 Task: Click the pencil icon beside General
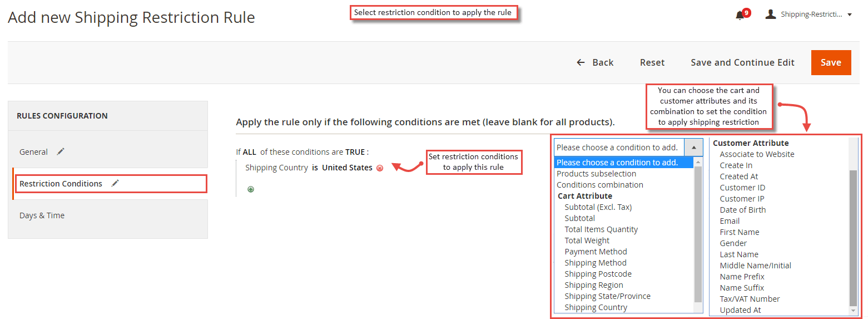point(61,151)
